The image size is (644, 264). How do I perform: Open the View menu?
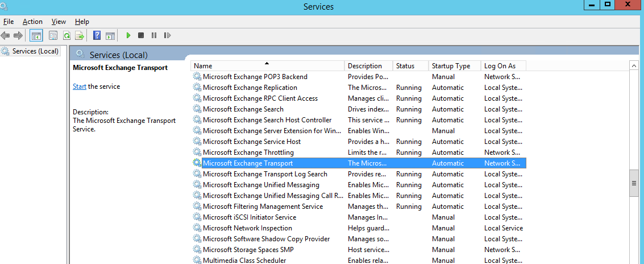point(59,22)
